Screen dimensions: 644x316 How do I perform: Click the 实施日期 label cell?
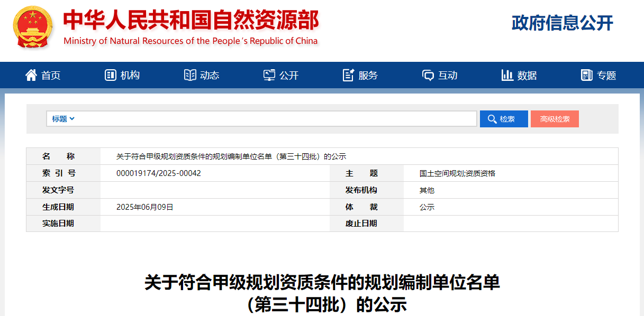[x=64, y=224]
